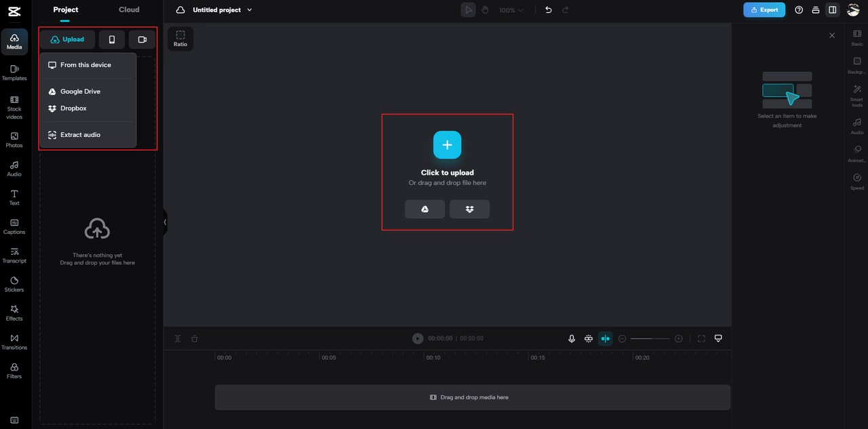Click the delete trash icon in timeline

click(195, 338)
